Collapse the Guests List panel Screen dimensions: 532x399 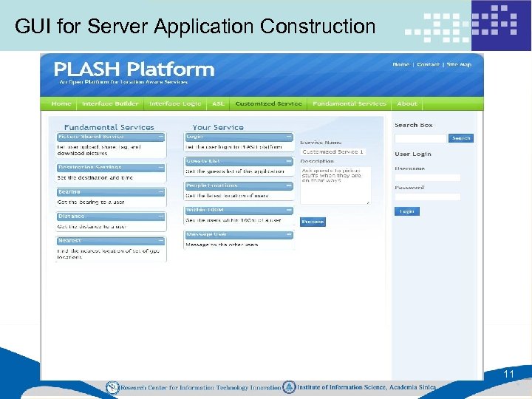tap(289, 161)
